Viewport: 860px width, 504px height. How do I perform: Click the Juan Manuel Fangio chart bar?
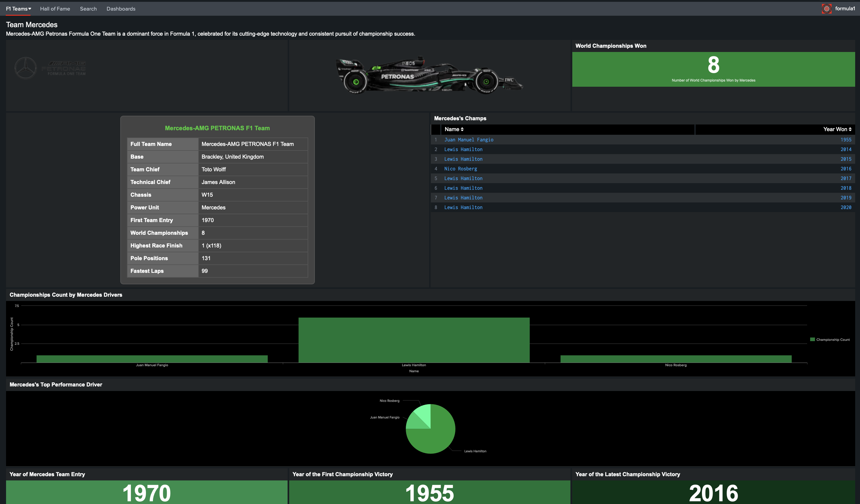(x=152, y=359)
